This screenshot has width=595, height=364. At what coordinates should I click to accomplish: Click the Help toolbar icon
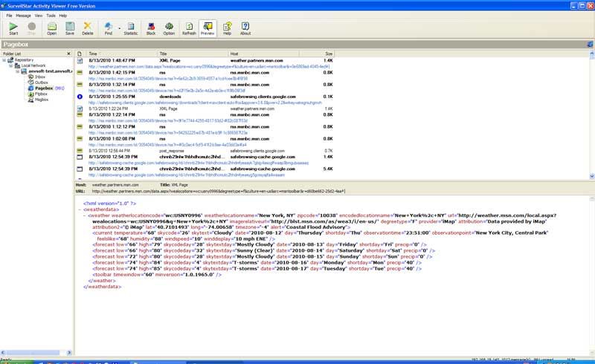click(x=227, y=28)
